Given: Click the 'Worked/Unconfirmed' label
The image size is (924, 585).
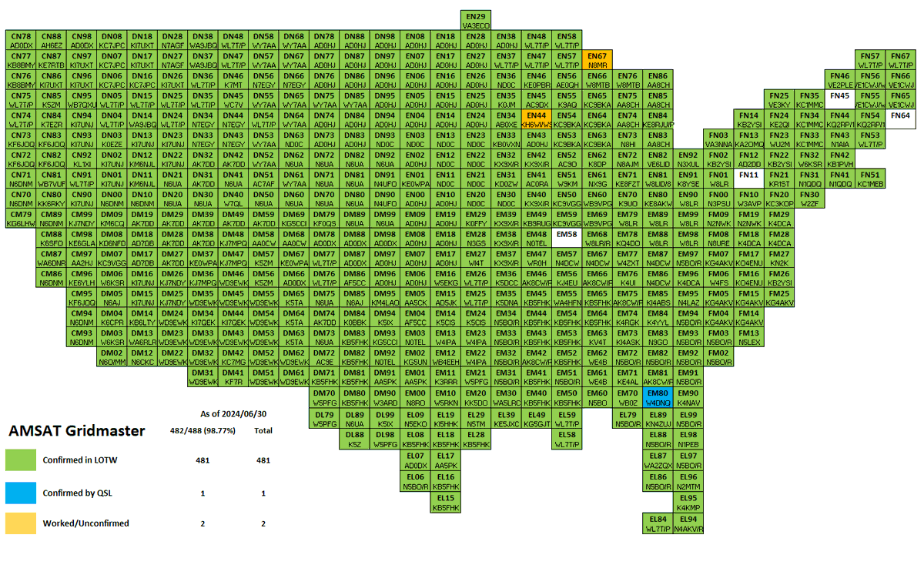Looking at the screenshot, I should 85,523.
